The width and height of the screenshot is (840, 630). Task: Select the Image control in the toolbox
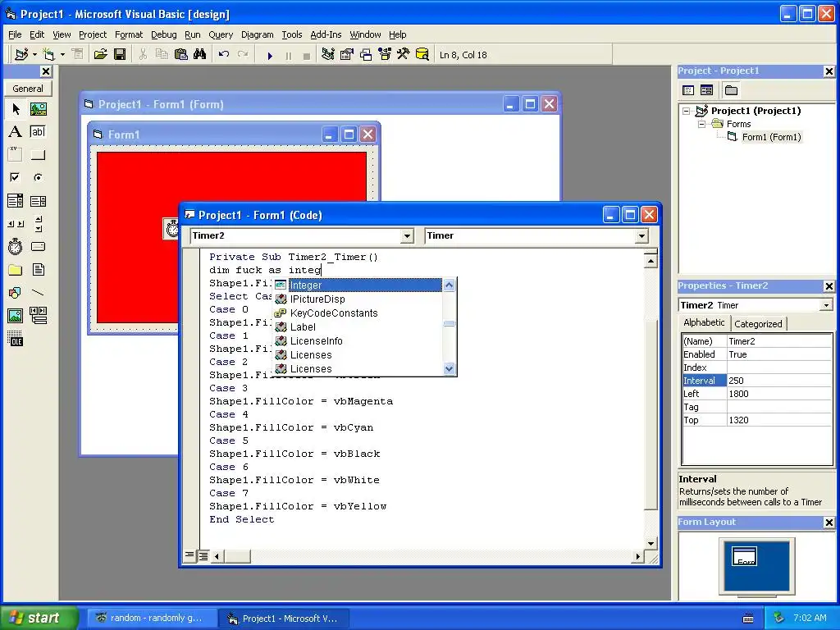pyautogui.click(x=16, y=316)
